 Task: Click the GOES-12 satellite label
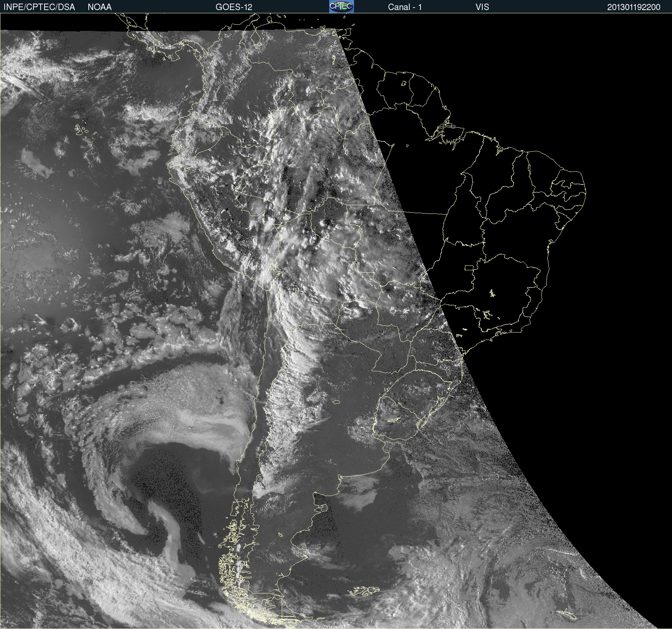click(x=234, y=7)
